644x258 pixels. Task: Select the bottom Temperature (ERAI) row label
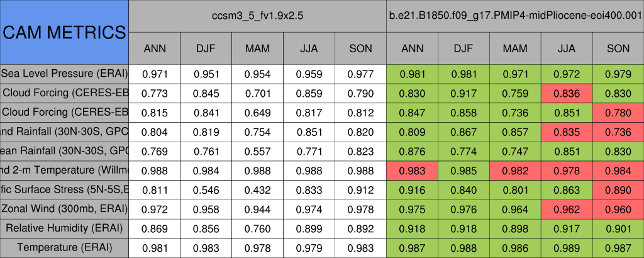tap(64, 247)
